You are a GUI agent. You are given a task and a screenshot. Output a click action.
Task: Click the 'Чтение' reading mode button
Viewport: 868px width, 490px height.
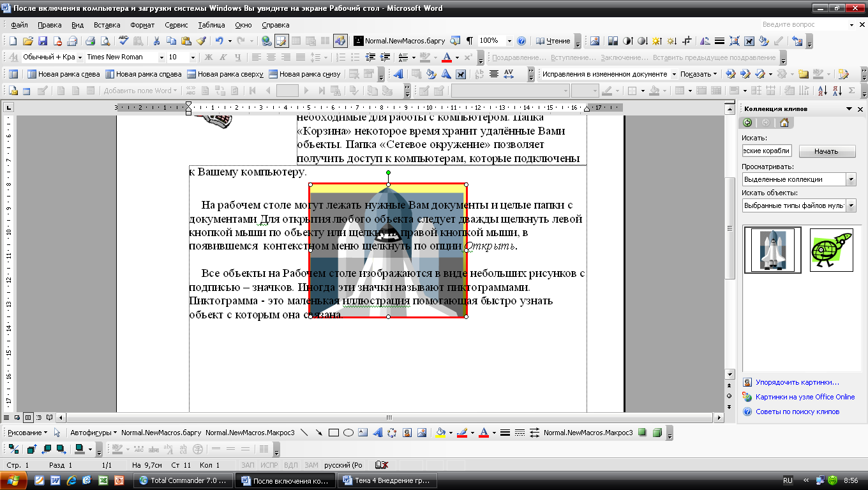553,41
